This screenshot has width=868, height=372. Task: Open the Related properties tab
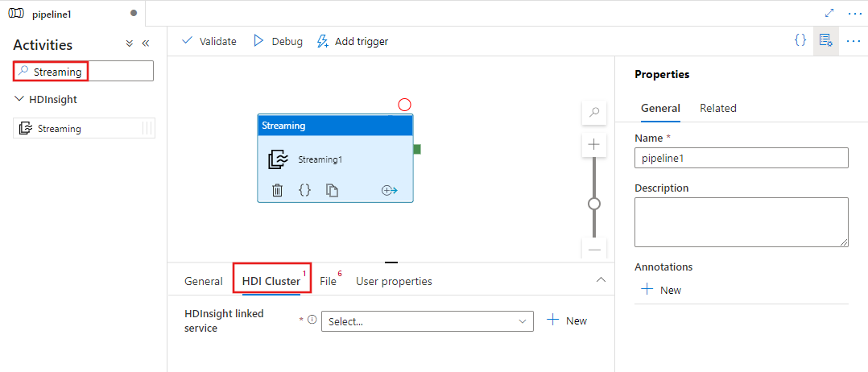pyautogui.click(x=717, y=108)
